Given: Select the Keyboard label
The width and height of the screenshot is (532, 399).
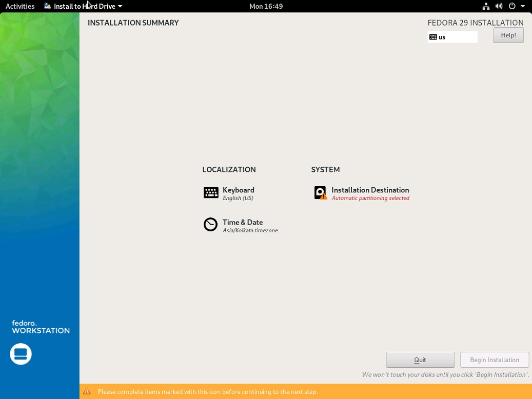Looking at the screenshot, I should [239, 190].
